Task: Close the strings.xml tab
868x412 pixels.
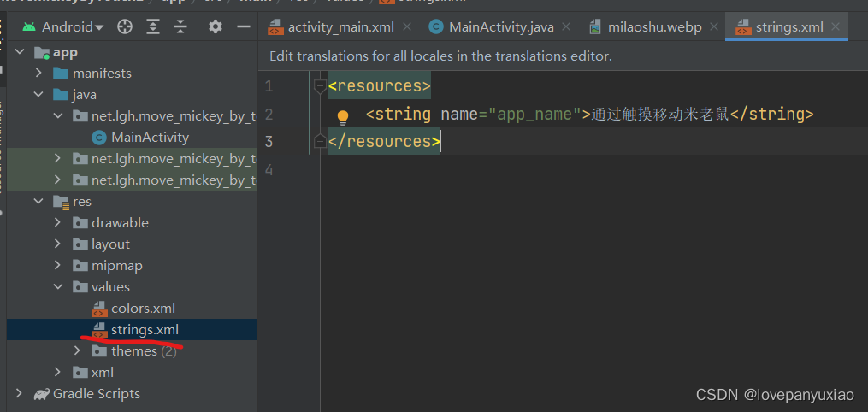Action: coord(836,26)
